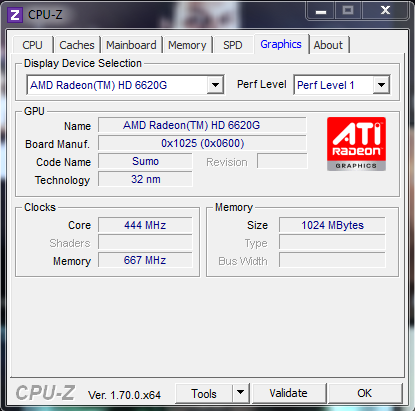Click the greyed Shaders label
This screenshot has height=412, width=417.
[x=70, y=243]
